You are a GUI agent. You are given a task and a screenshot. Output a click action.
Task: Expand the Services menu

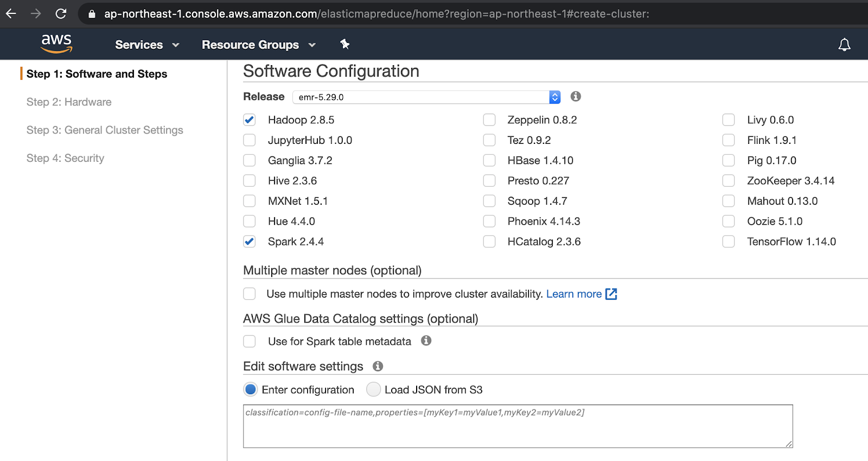point(147,45)
